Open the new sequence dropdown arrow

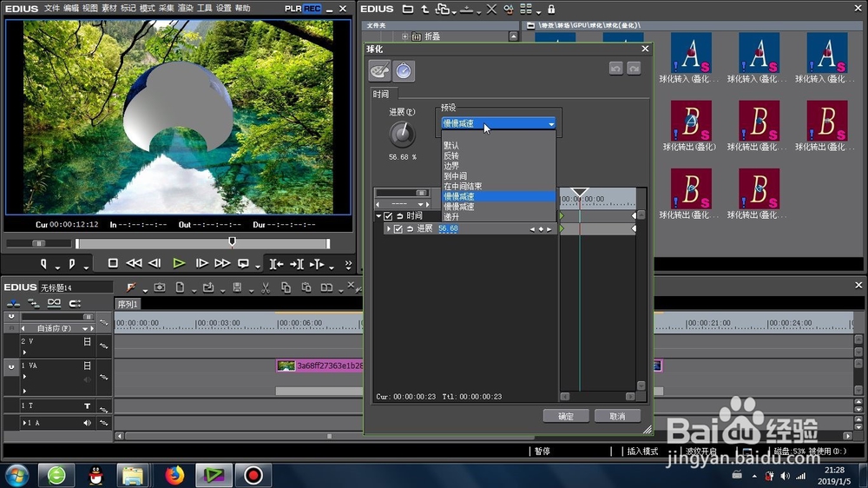click(x=194, y=290)
